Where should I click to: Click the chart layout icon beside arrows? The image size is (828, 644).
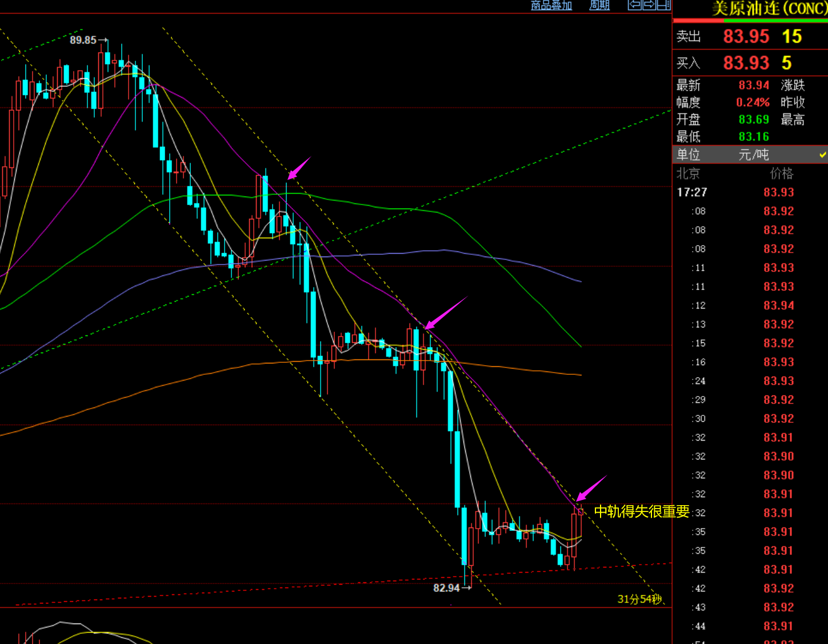point(663,5)
